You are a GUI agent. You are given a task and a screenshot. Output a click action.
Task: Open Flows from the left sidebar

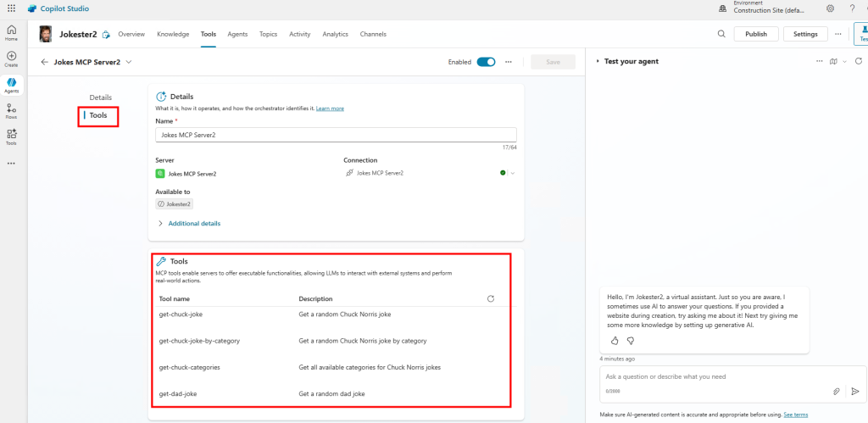coord(11,112)
